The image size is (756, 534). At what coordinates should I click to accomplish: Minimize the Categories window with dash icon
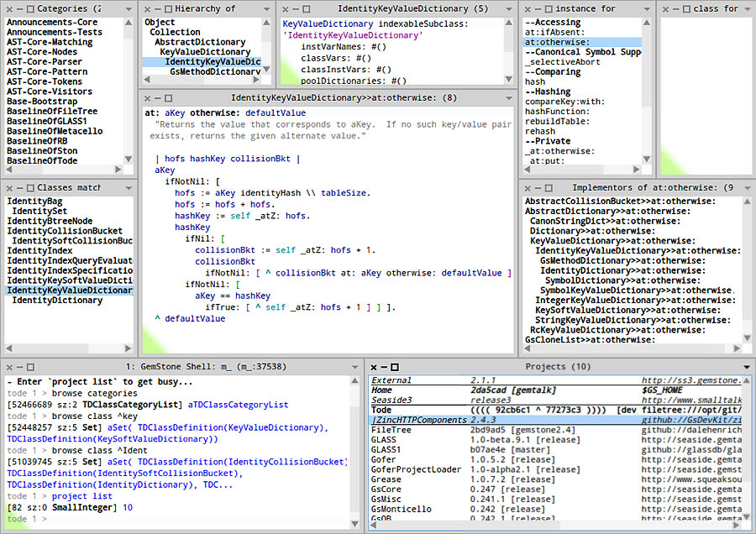20,9
